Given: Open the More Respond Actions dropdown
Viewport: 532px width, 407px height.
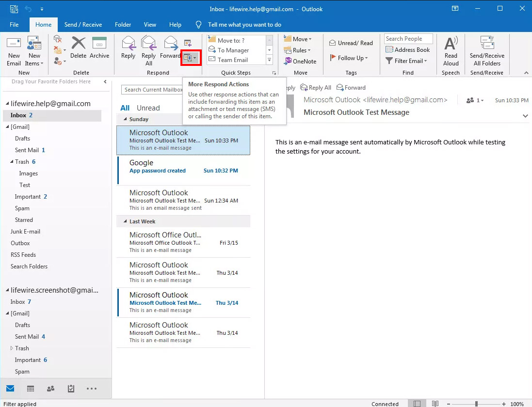Looking at the screenshot, I should pos(190,58).
